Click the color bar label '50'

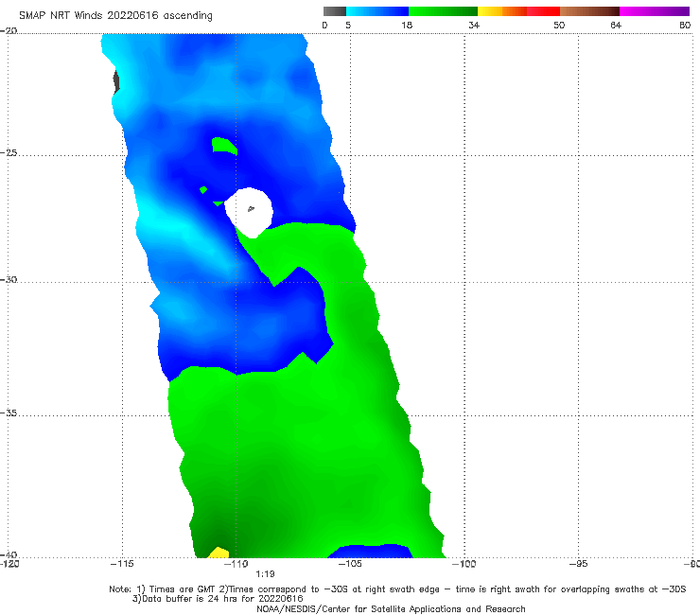(x=559, y=25)
